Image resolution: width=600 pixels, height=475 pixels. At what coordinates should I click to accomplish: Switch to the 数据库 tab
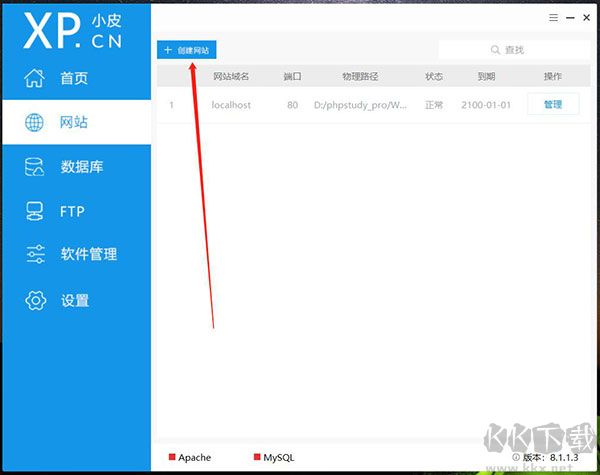[77, 167]
